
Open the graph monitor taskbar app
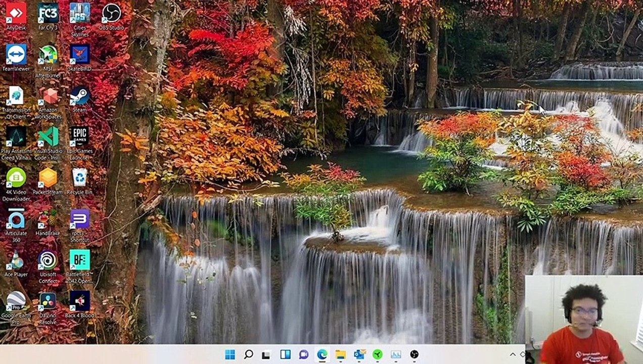pyautogui.click(x=396, y=354)
